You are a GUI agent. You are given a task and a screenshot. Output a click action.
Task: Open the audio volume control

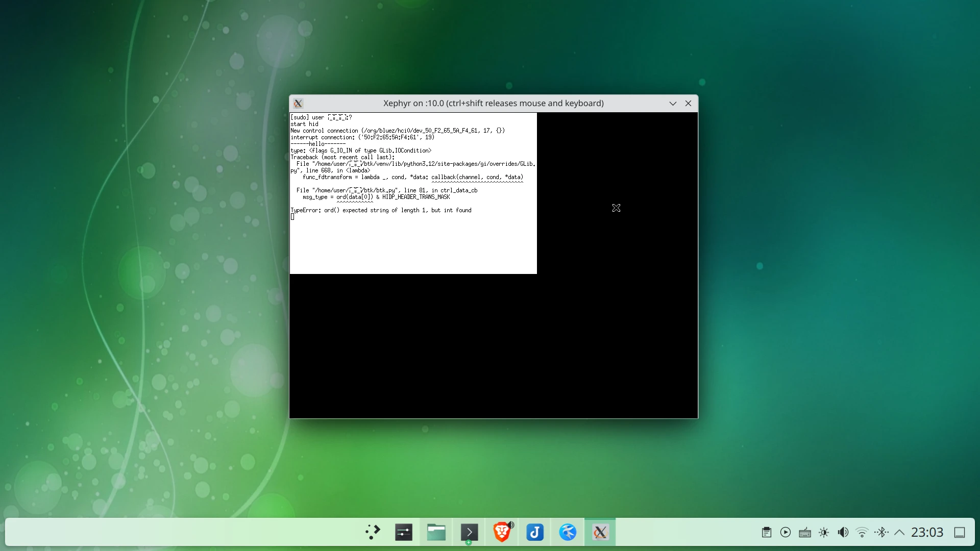(x=843, y=532)
